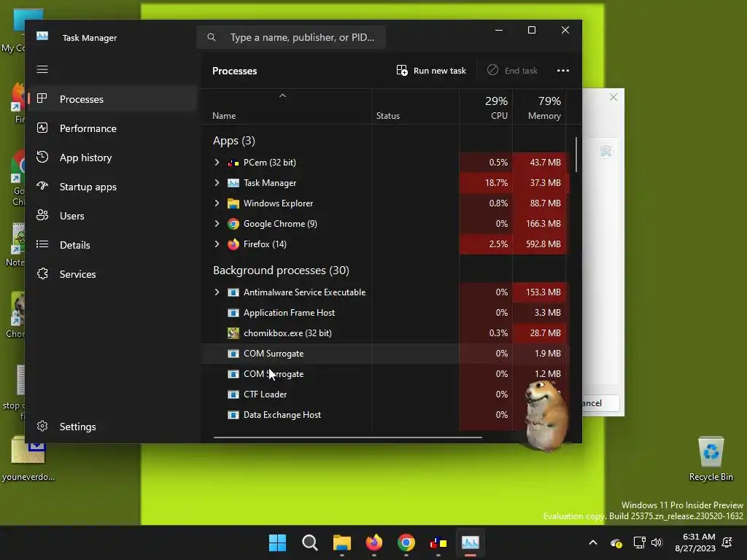Image resolution: width=747 pixels, height=560 pixels.
Task: Open the volume speaker tray icon
Action: (657, 542)
